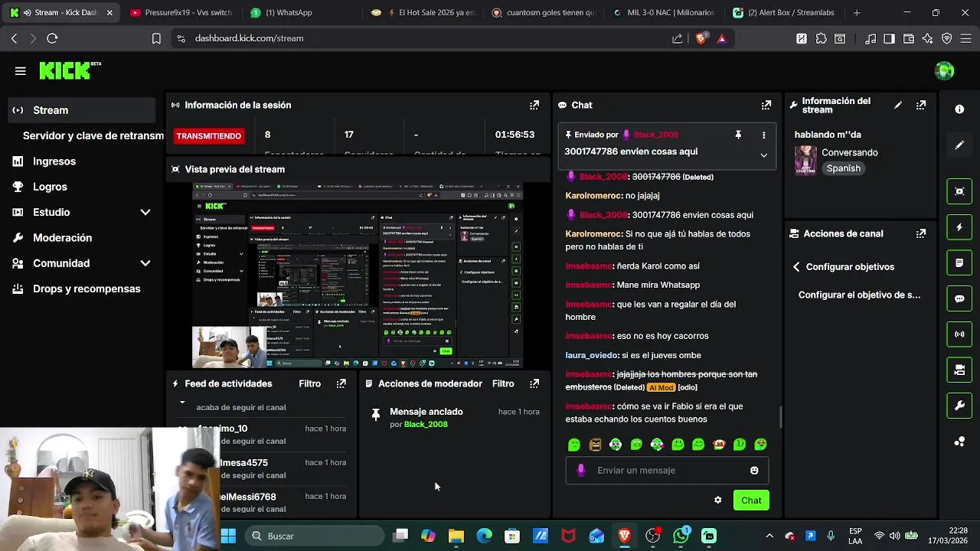980x551 pixels.
Task: Insert the heart-eyes drooling quick emote
Action: tap(760, 445)
